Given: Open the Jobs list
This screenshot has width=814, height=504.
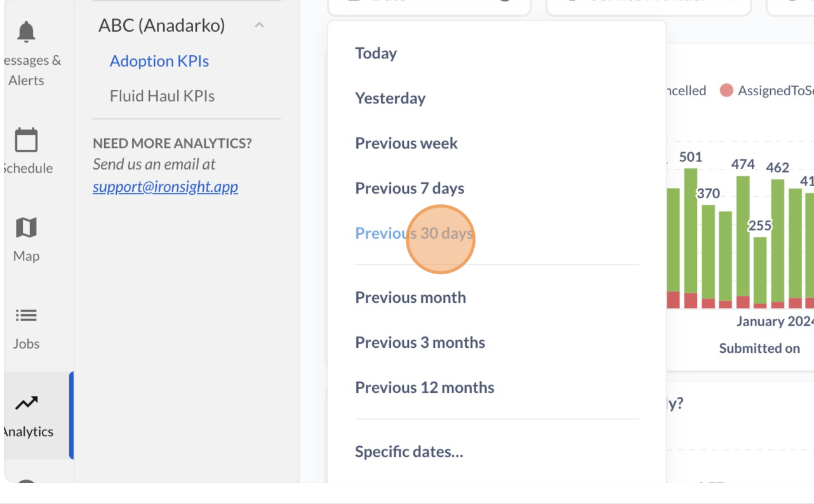Looking at the screenshot, I should [25, 328].
